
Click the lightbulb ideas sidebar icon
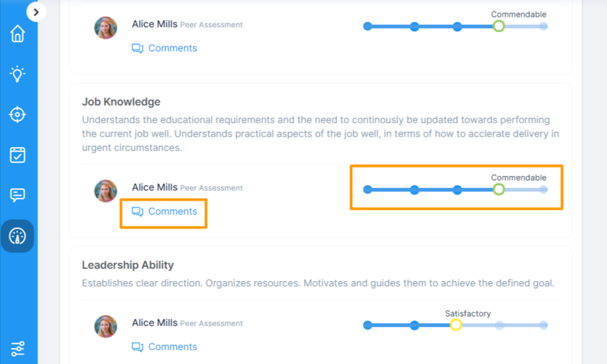point(17,74)
